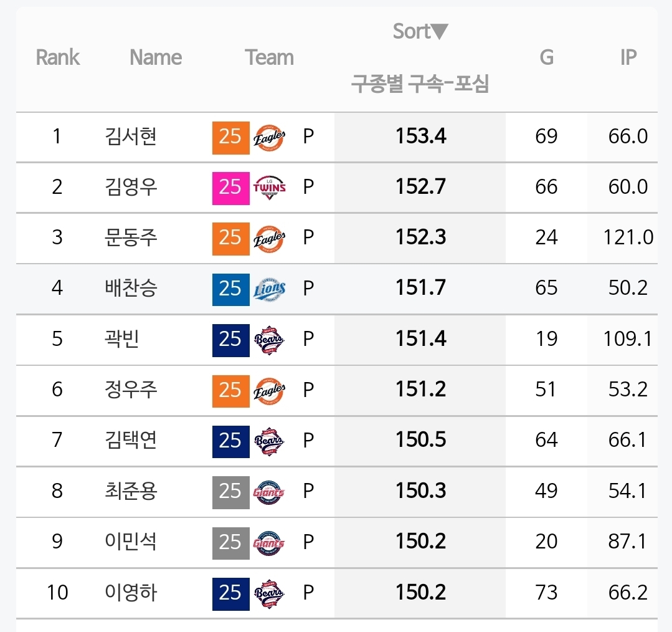Viewport: 672px width, 632px height.
Task: Click Eagles logo in 김서현 row
Action: pos(269,138)
